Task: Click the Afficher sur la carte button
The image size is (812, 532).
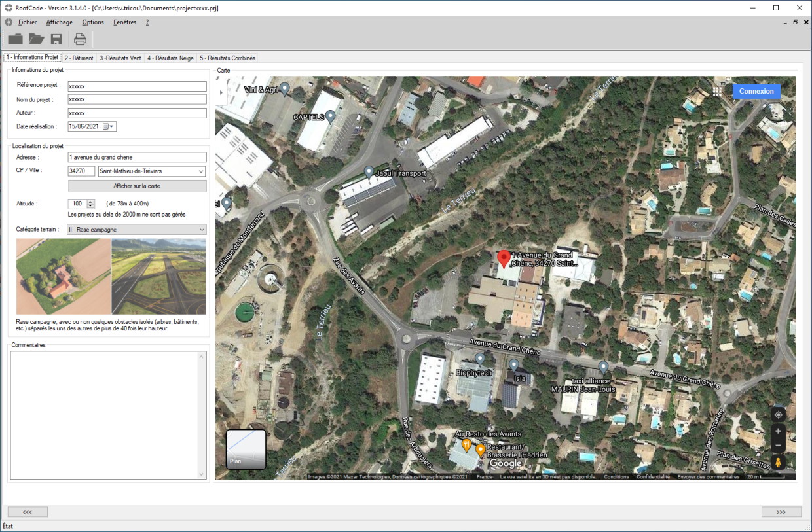Action: [x=137, y=186]
